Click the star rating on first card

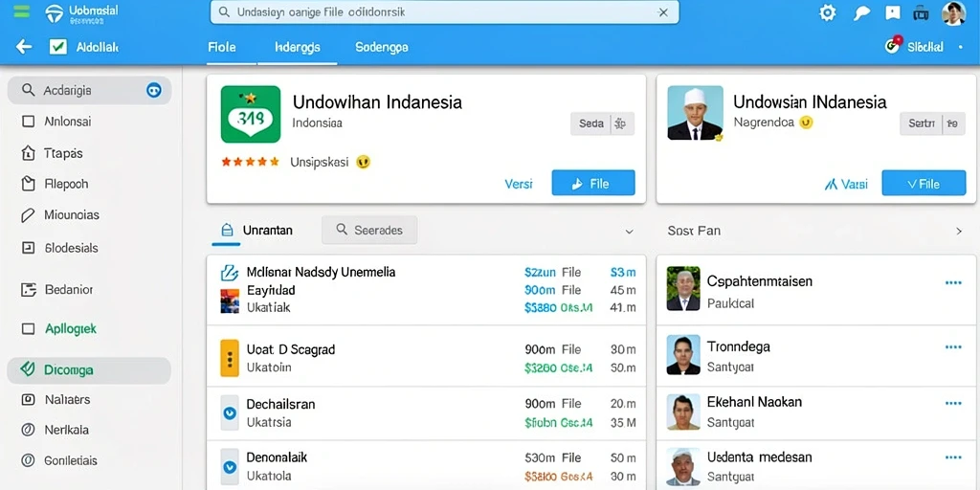(250, 162)
